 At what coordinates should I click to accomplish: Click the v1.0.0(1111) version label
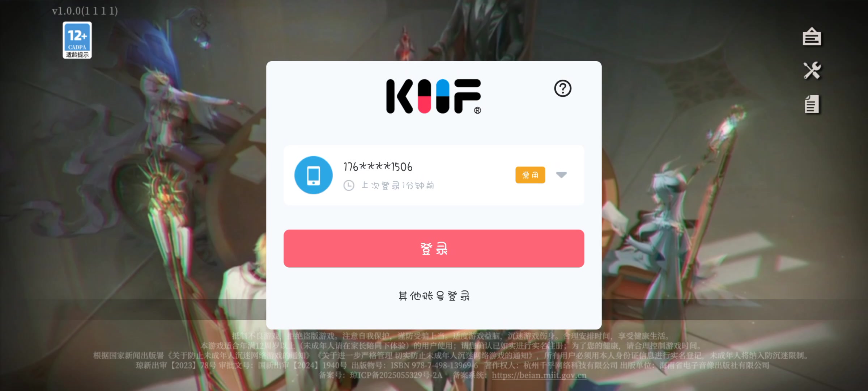[85, 11]
